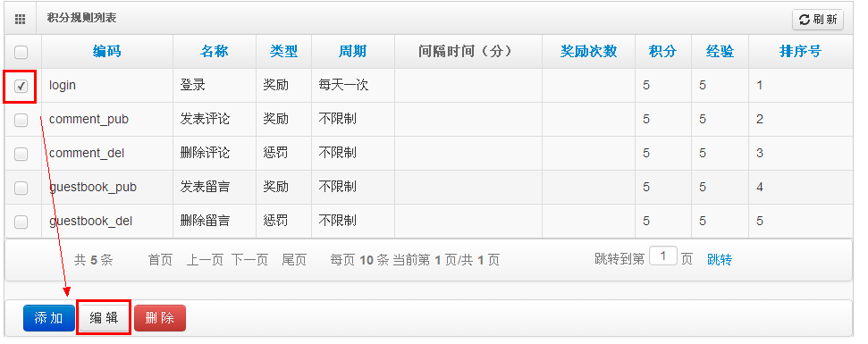Check the comment_pub row checkbox
The image size is (868, 344).
tap(21, 120)
